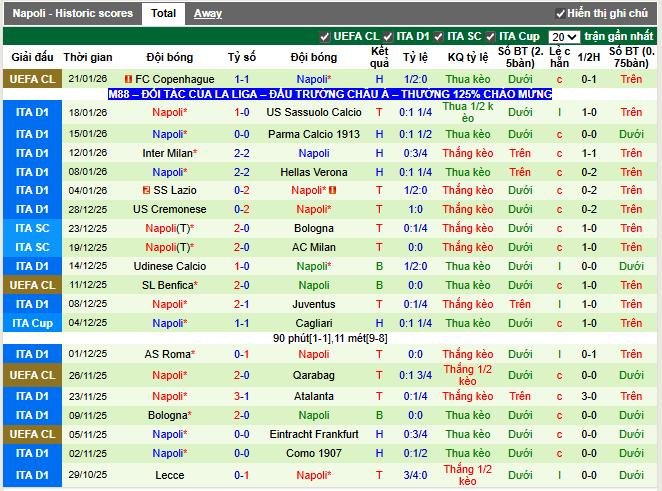Open Inter Milan team link
The height and width of the screenshot is (491, 662).
pos(170,153)
